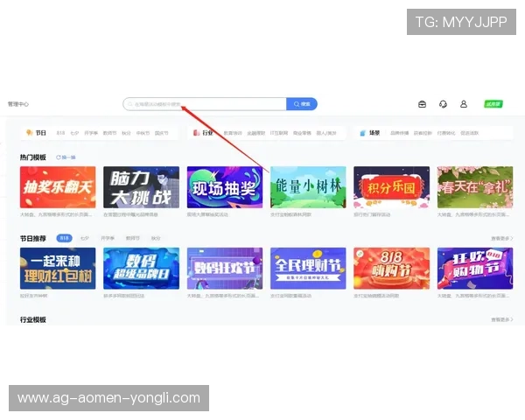Select 商业零售 in the 行业 category bar

pyautogui.click(x=303, y=133)
